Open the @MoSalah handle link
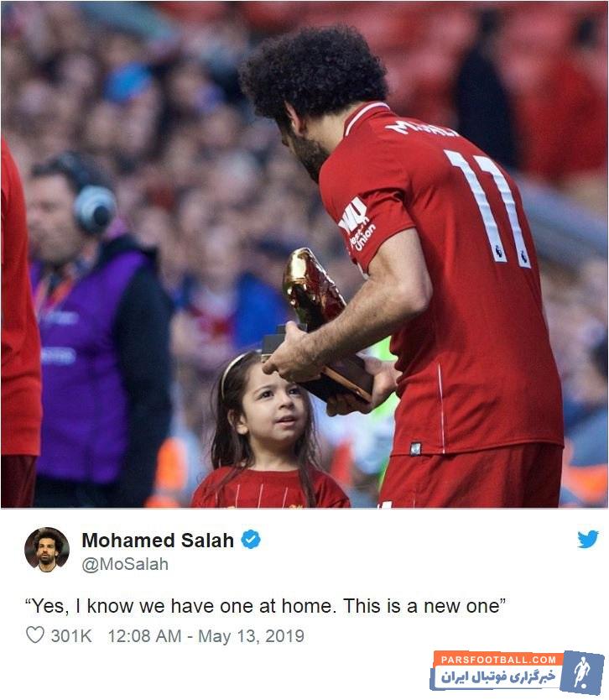This screenshot has height=700, width=609. click(x=125, y=564)
